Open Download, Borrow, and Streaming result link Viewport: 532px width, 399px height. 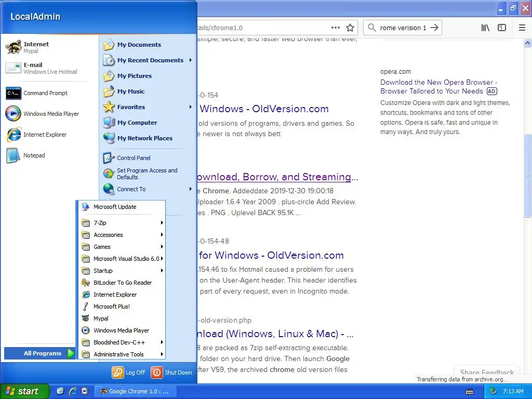[x=277, y=177]
